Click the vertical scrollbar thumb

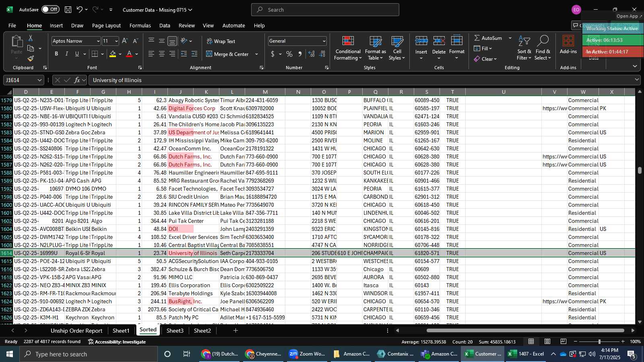(640, 170)
